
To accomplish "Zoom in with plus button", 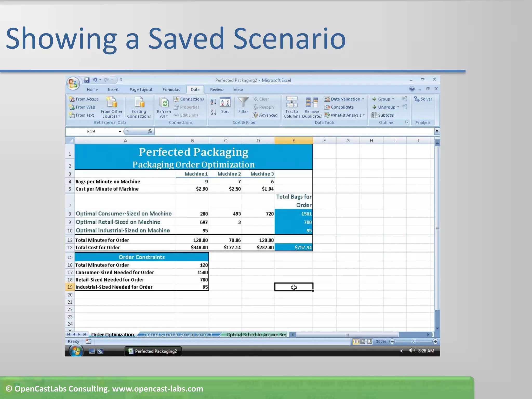I will (435, 341).
